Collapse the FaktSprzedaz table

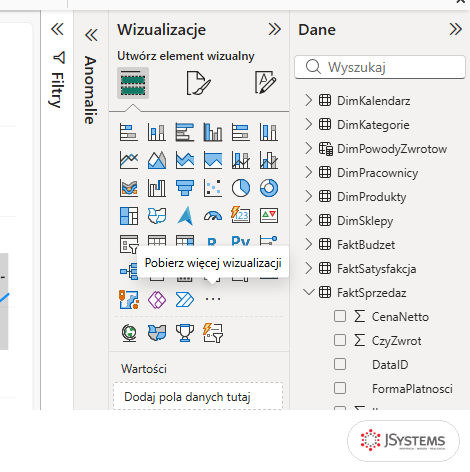click(x=309, y=292)
